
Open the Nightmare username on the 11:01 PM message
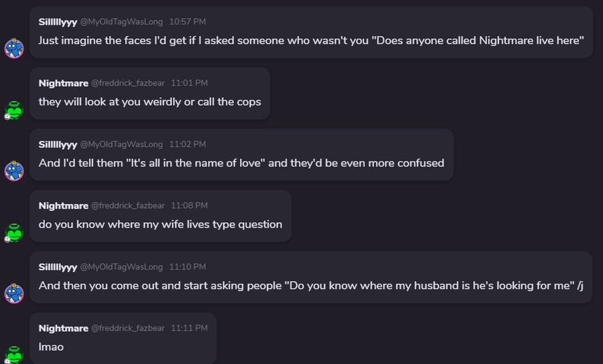click(x=63, y=83)
